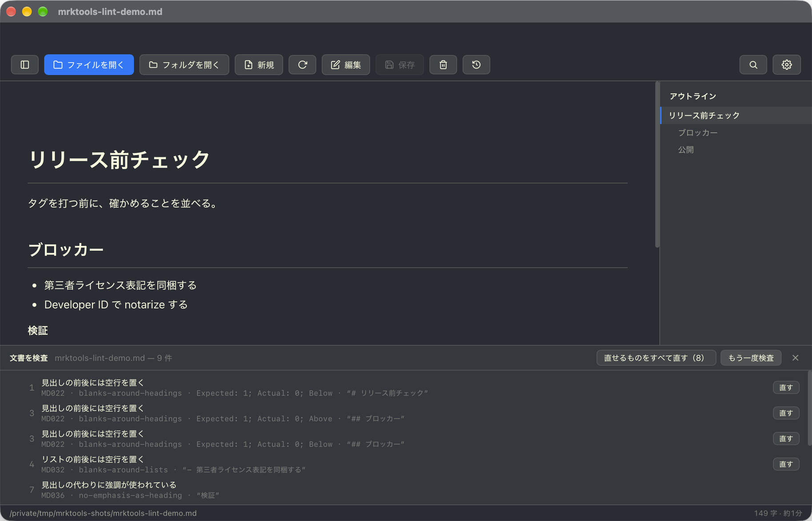Click the ファイルを開く button
812x521 pixels.
(x=89, y=65)
